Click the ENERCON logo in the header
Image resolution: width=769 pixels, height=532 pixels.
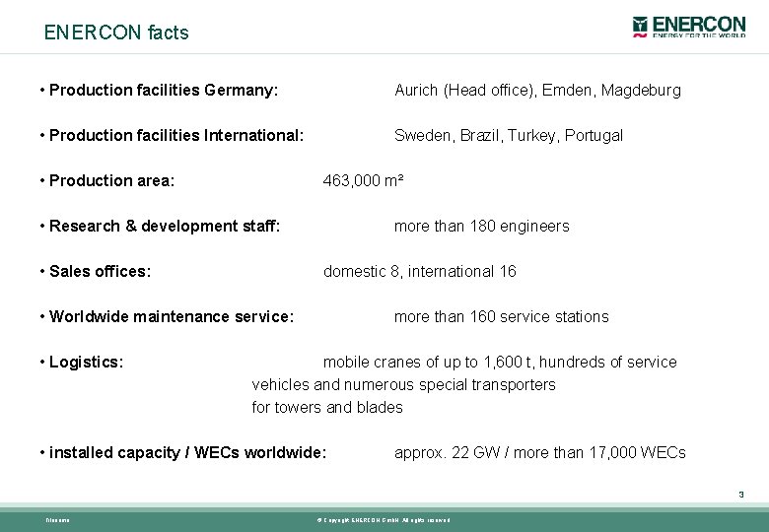tap(689, 27)
